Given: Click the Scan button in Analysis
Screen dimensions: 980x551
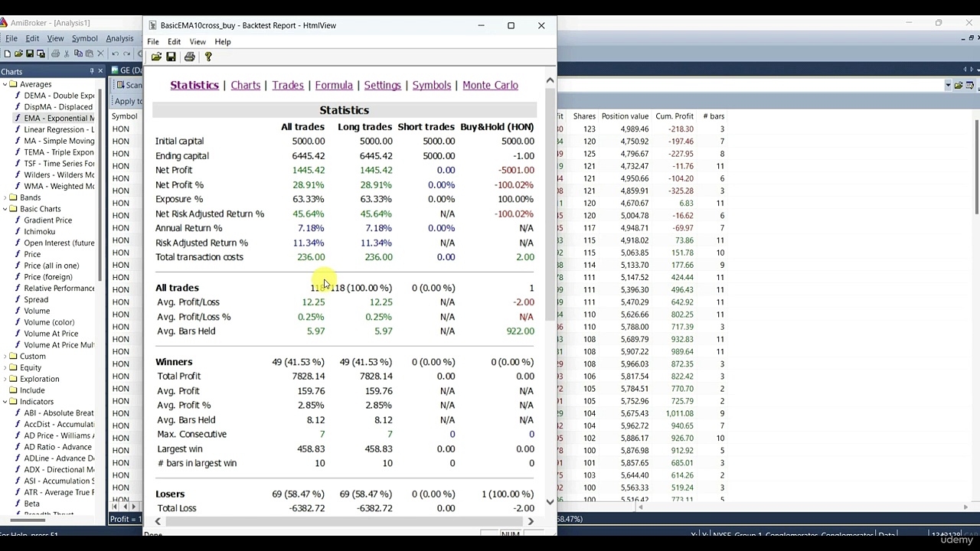Looking at the screenshot, I should click(129, 86).
